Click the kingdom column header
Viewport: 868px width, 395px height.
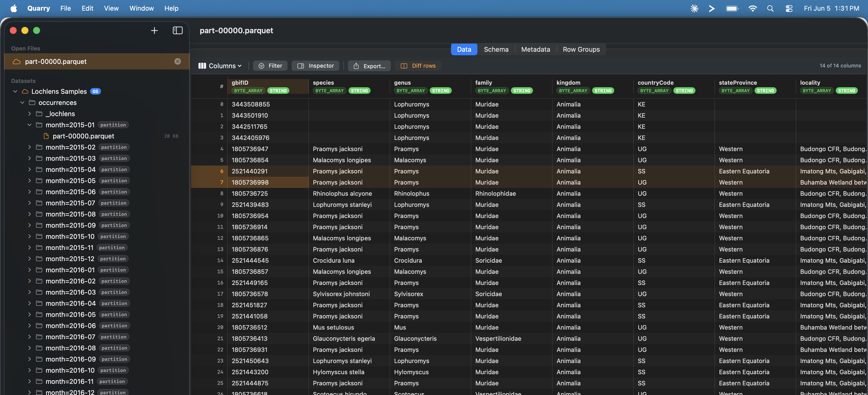(592, 86)
